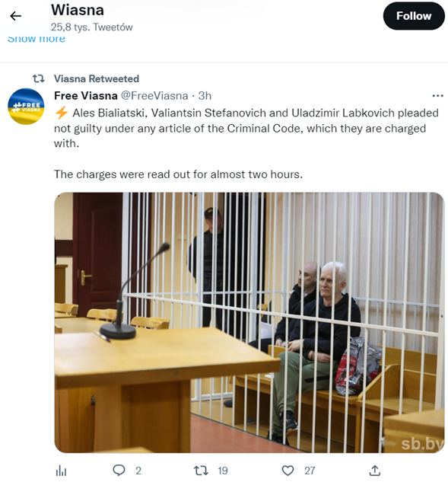The image size is (448, 482).
Task: Open the Free Viasna profile avatar
Action: [26, 107]
